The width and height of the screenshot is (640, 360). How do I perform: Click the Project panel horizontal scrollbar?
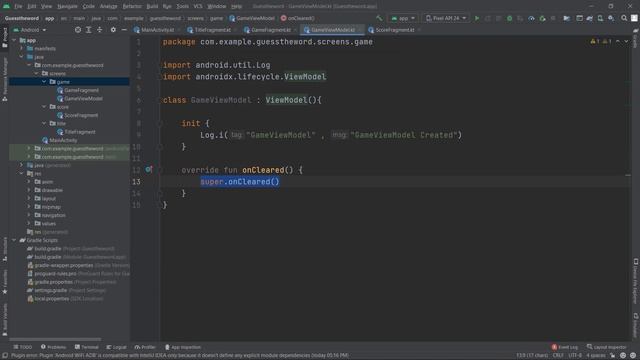[x=55, y=339]
